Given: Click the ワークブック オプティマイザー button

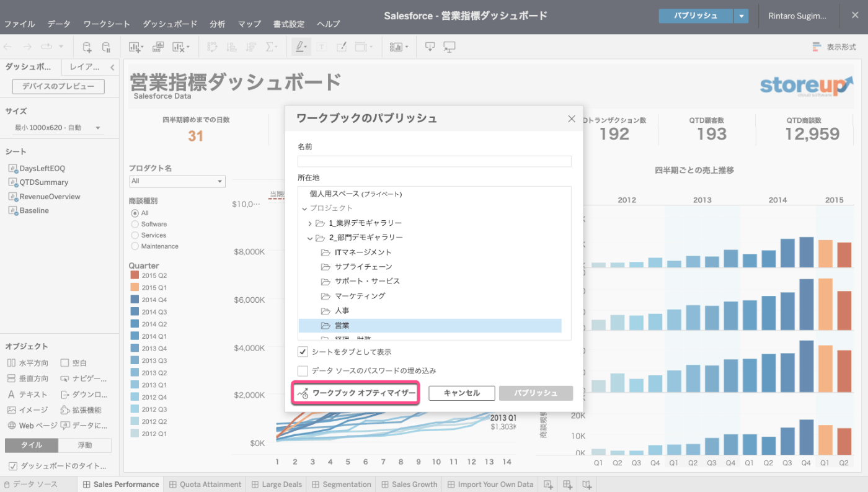Looking at the screenshot, I should (x=356, y=393).
